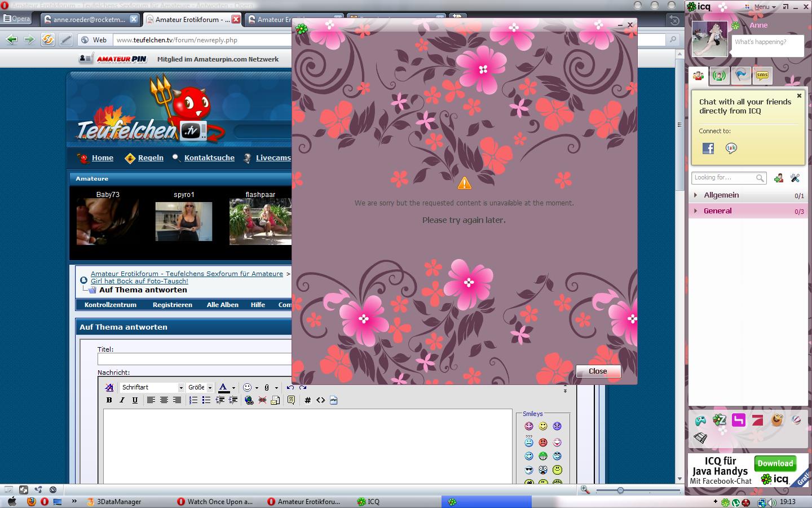Switch to the anne.roeder browser tab
Screen dimensions: 812x508
click(x=89, y=19)
